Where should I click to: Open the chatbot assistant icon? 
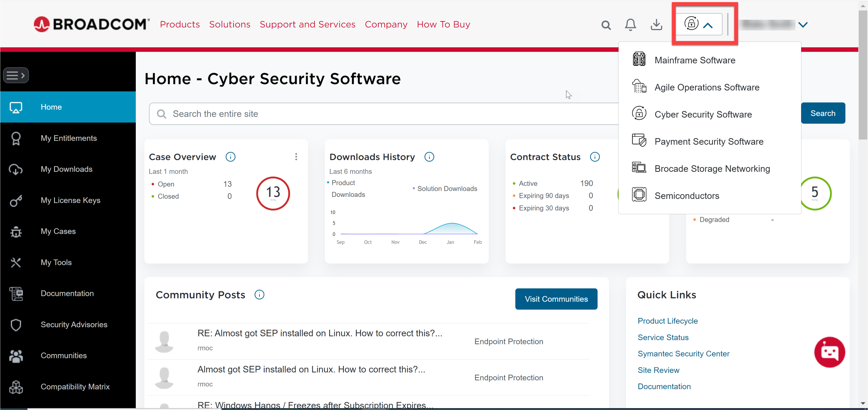tap(829, 352)
